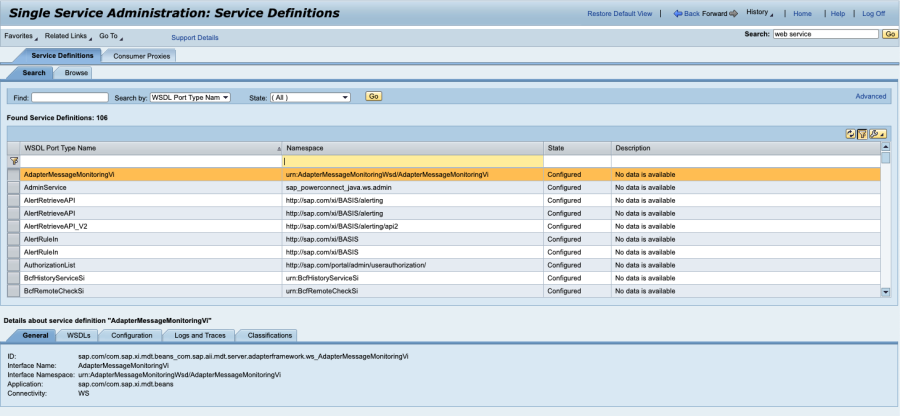Open the table settings wrench menu
This screenshot has width=900, height=416.
[876, 133]
